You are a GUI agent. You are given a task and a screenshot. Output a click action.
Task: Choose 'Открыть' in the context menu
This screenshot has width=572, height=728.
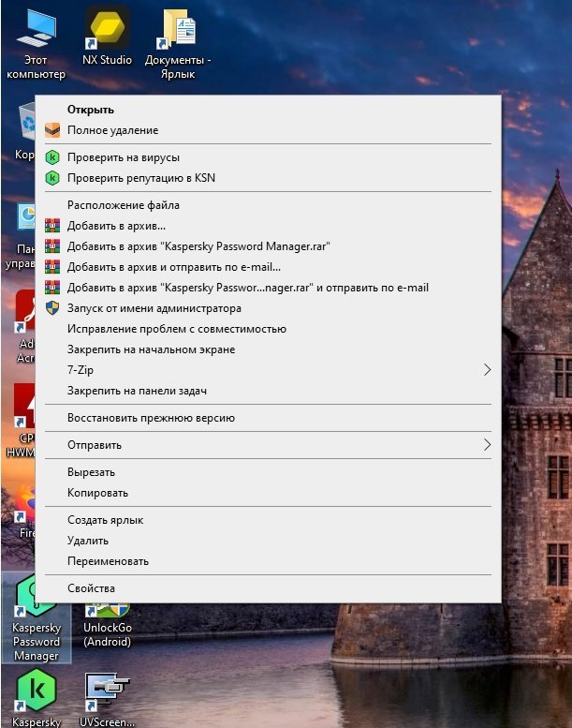268,110
